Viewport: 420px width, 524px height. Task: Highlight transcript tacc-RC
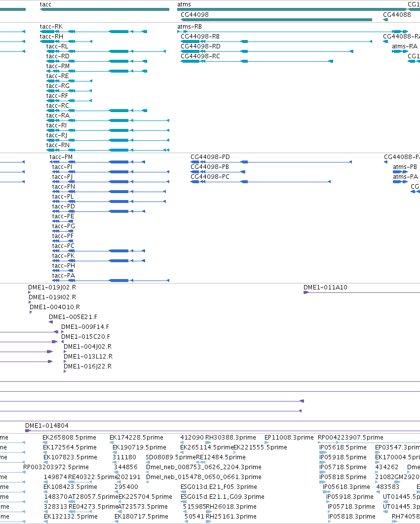(x=97, y=111)
